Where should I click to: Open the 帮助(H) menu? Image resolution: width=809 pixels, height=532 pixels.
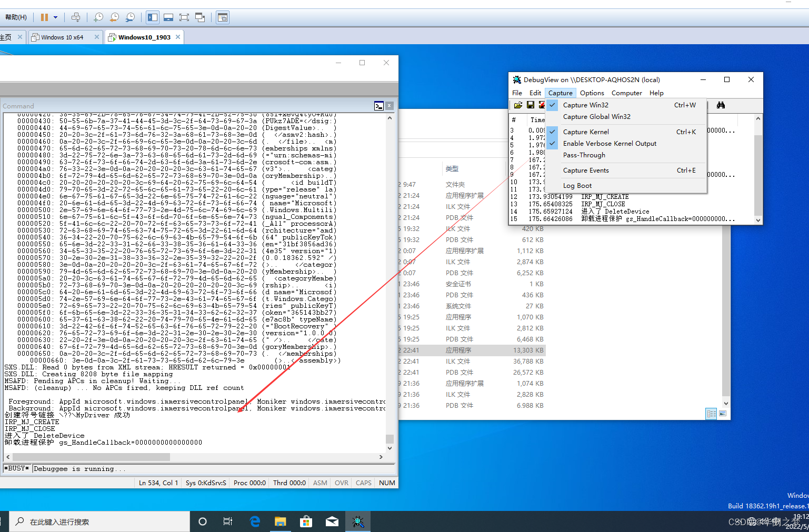[16, 17]
